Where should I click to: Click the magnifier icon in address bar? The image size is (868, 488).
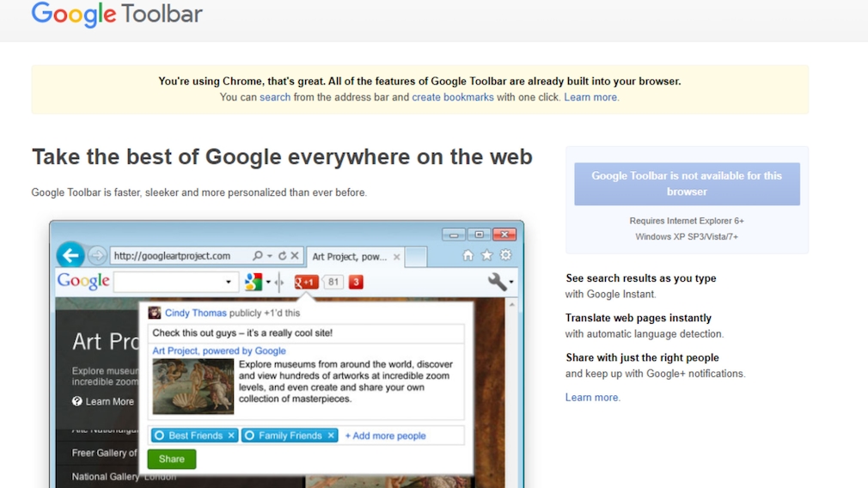coord(258,256)
